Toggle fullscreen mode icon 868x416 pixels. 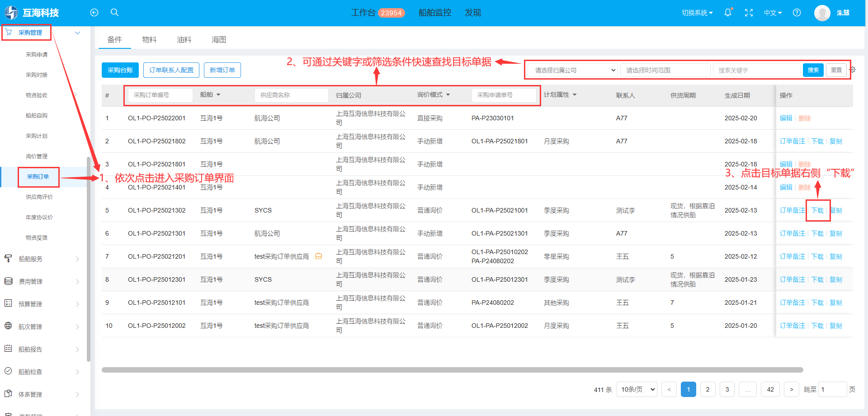click(749, 13)
